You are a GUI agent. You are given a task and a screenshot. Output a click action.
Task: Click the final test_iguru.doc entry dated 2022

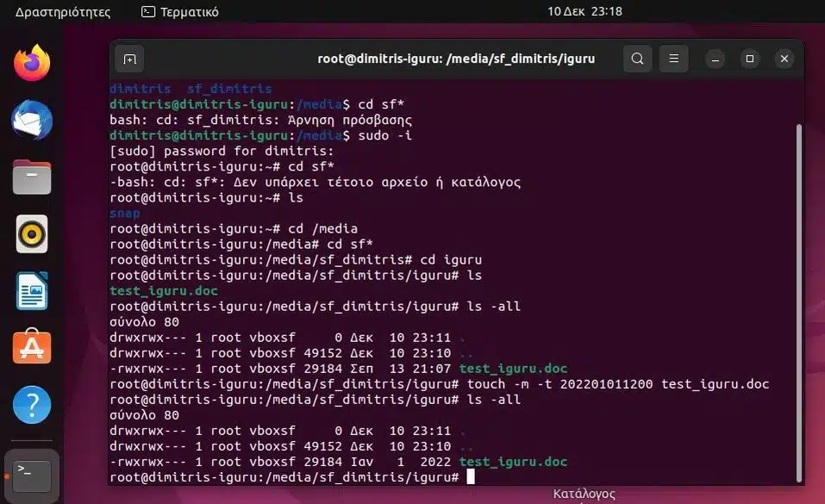(513, 462)
